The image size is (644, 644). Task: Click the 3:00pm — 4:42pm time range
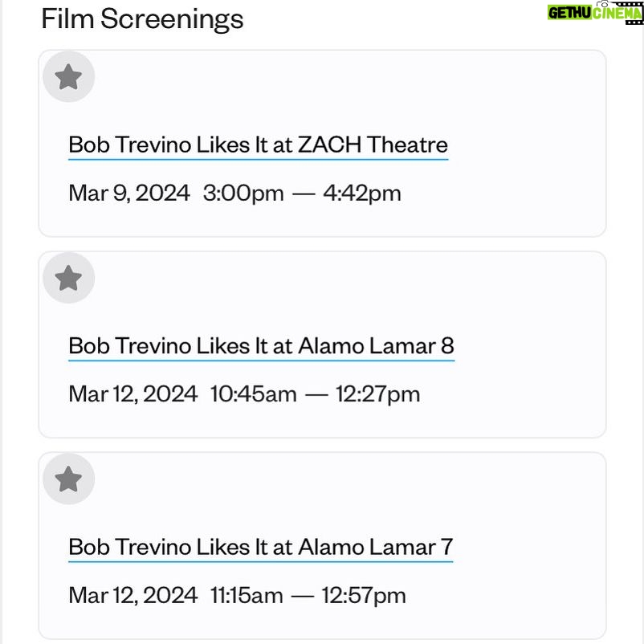pos(302,194)
